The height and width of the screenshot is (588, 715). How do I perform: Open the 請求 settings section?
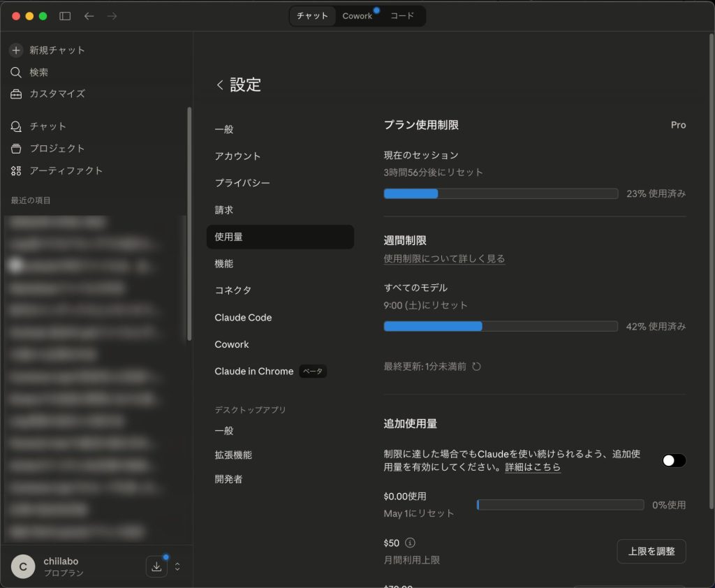pos(280,210)
